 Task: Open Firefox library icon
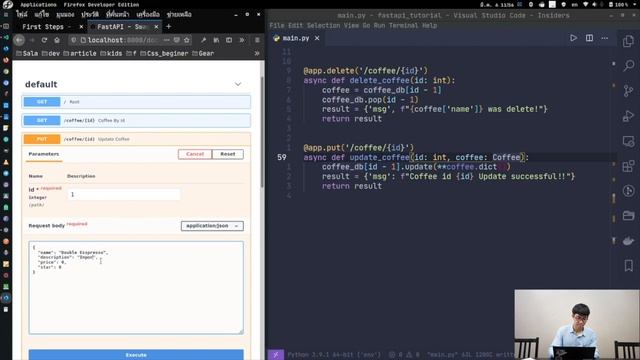(216, 40)
